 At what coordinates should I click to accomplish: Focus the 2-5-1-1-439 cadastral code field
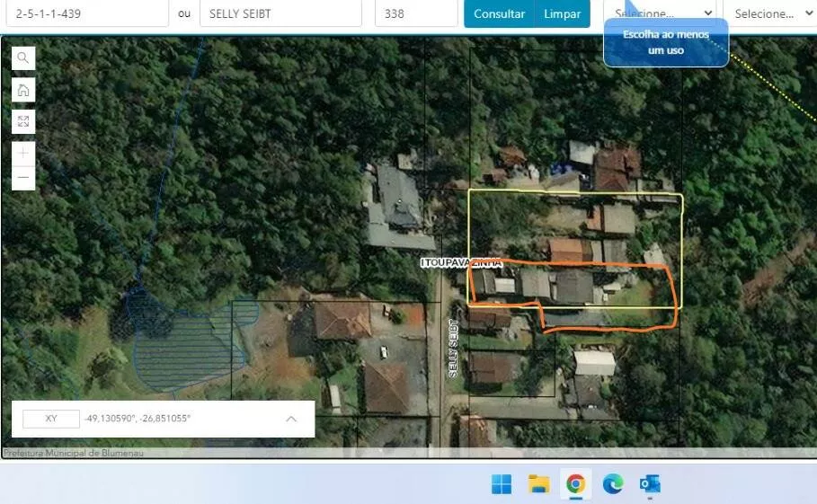[x=87, y=13]
